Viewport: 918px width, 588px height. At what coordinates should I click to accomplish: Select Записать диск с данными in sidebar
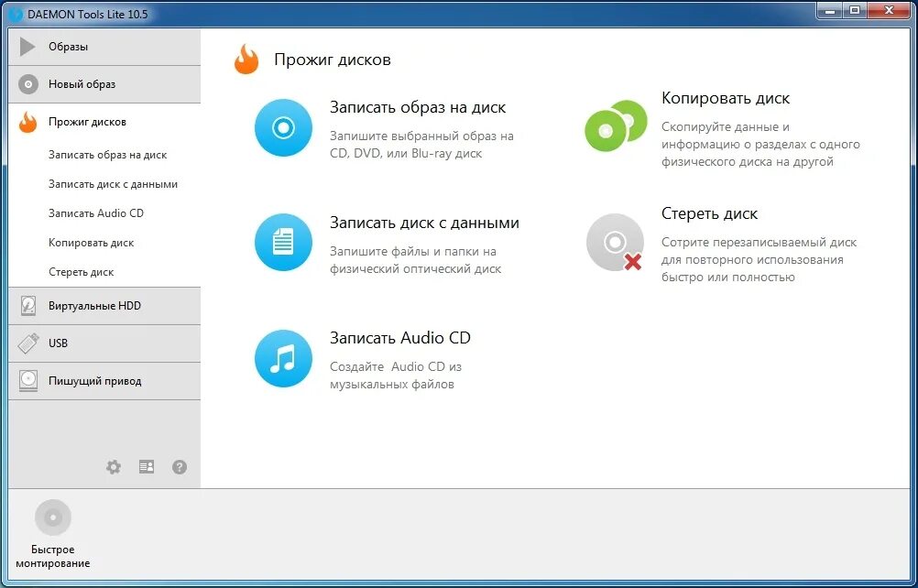(x=113, y=184)
